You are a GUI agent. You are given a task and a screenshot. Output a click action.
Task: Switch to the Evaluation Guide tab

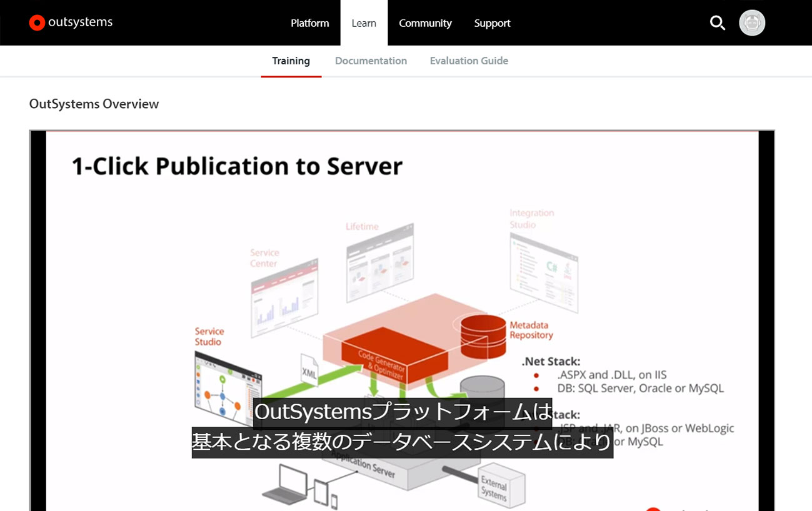point(469,61)
